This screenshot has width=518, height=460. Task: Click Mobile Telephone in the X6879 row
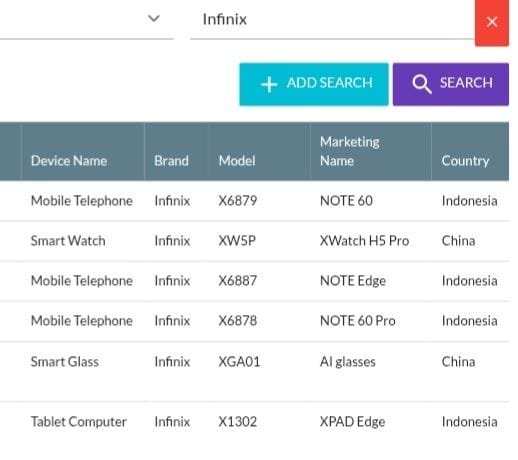(82, 201)
